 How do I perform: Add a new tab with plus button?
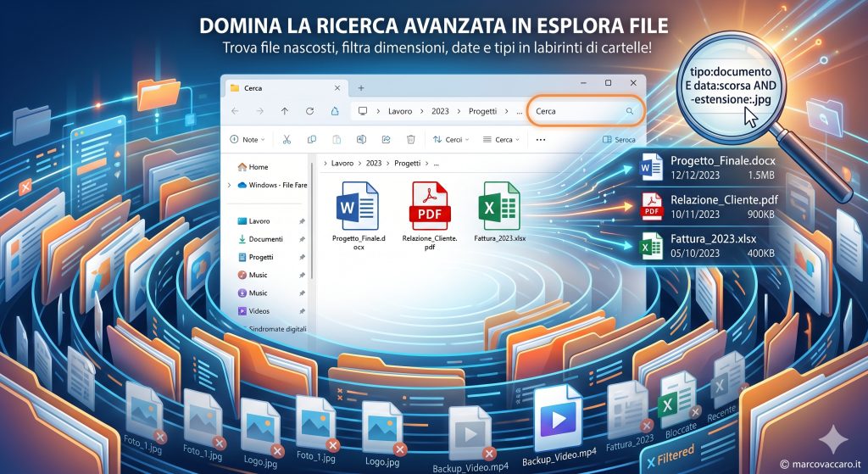[361, 87]
